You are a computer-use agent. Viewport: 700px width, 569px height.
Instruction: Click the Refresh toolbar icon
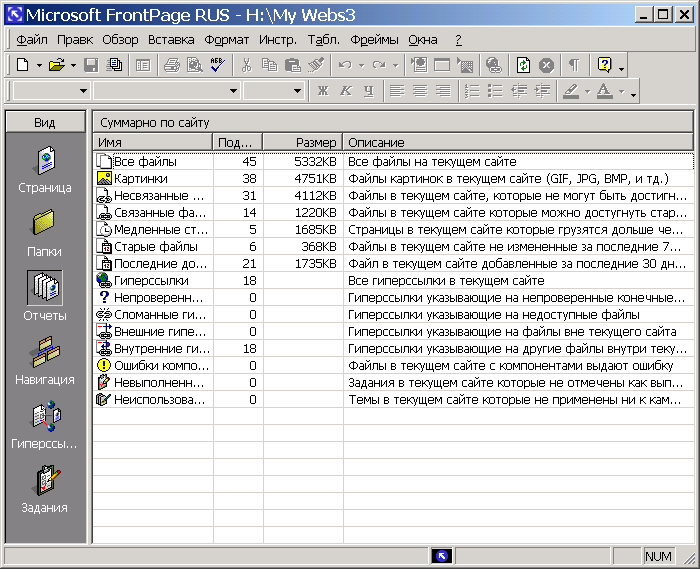click(523, 65)
